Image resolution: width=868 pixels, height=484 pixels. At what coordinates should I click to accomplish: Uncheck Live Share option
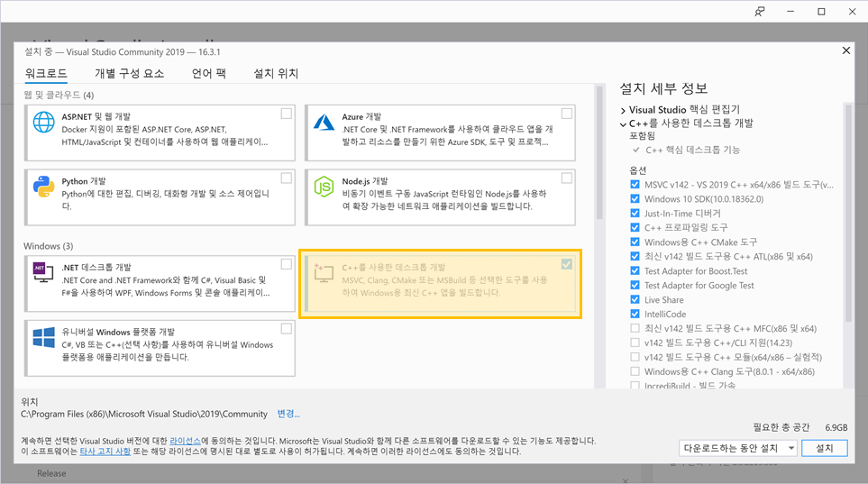635,299
